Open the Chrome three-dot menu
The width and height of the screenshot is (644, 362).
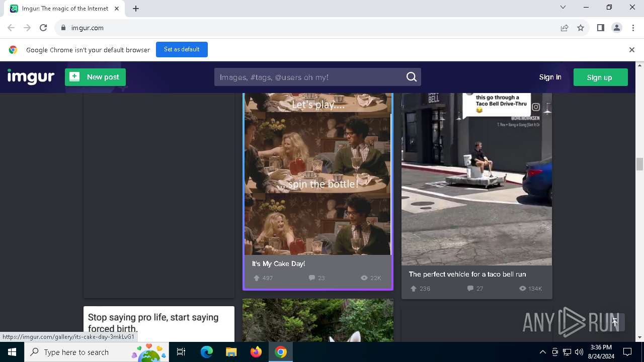click(632, 28)
